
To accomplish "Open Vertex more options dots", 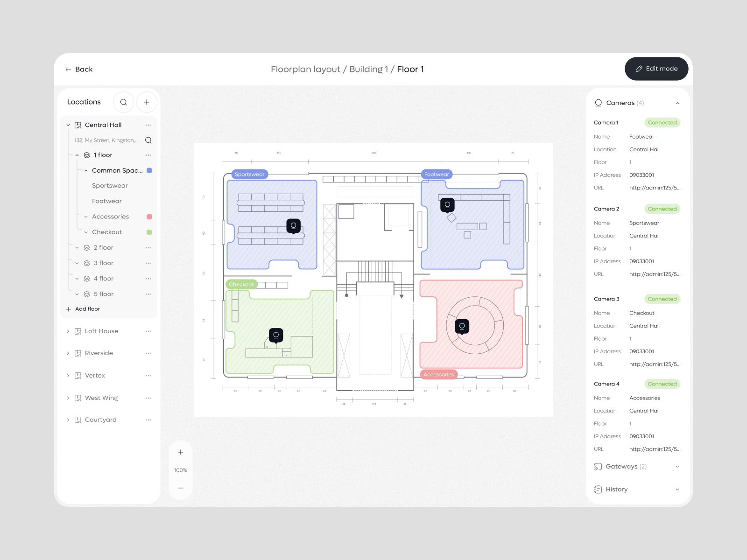I will point(148,376).
